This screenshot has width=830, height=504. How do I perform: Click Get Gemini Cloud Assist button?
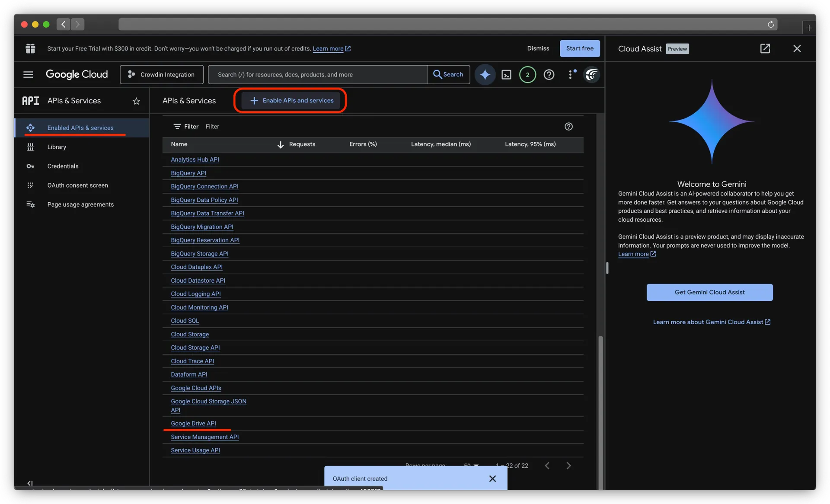(x=709, y=292)
